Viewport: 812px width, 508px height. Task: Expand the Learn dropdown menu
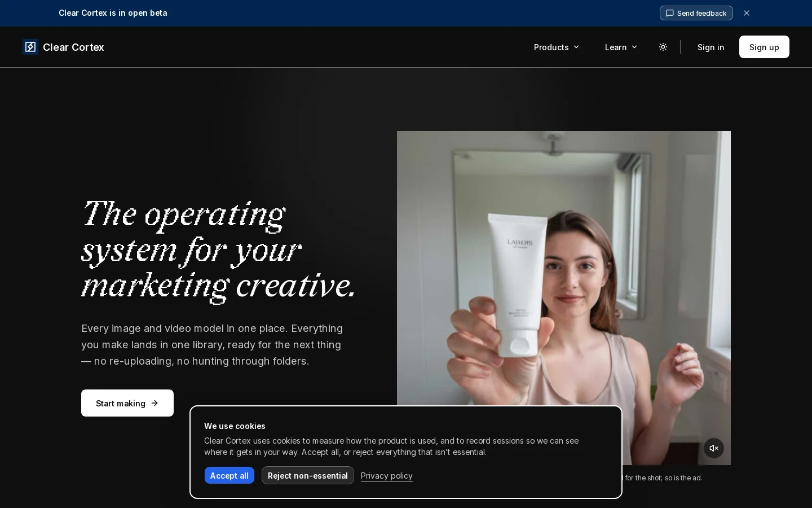pyautogui.click(x=621, y=47)
